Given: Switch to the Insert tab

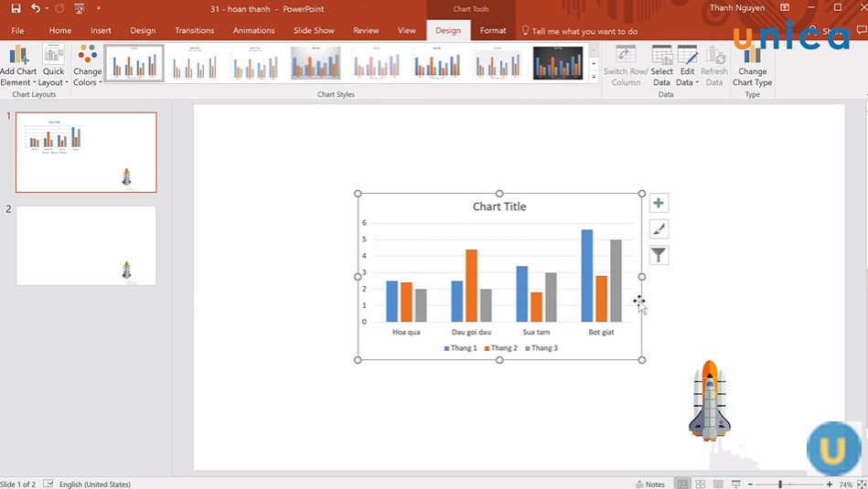Looking at the screenshot, I should point(101,31).
